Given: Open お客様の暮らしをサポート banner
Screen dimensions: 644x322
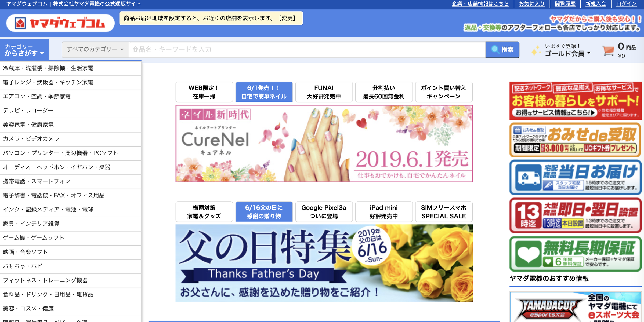Looking at the screenshot, I should [x=576, y=101].
